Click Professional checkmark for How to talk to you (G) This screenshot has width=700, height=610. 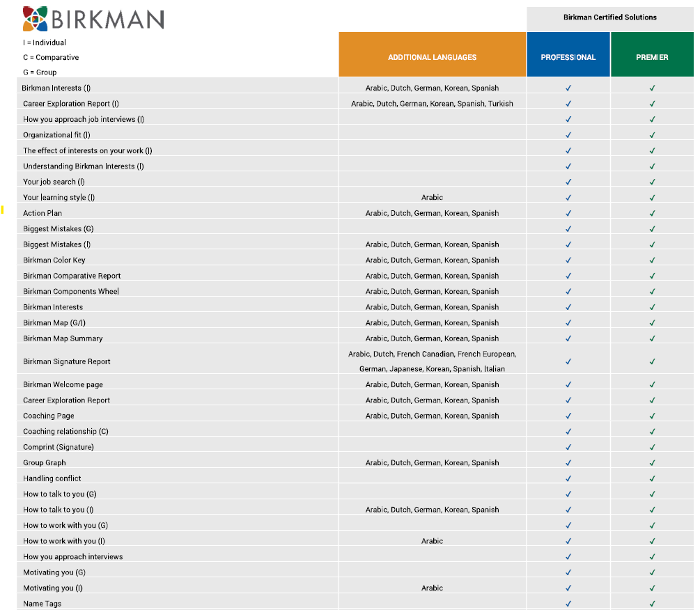point(568,494)
